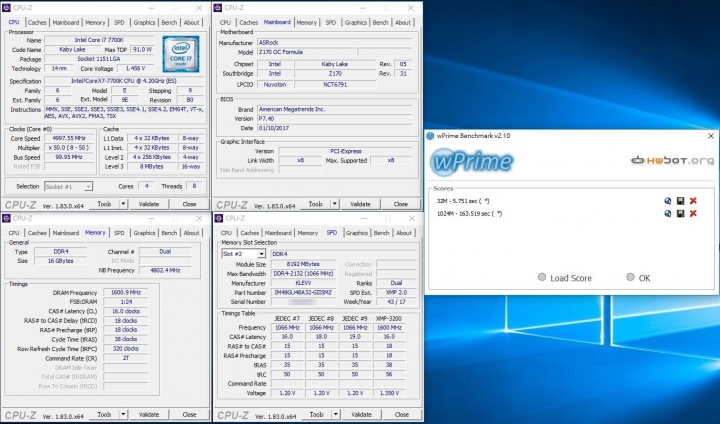Switch to Memory tab in CPU-Z SPD window
The width and height of the screenshot is (720, 424).
click(x=308, y=233)
